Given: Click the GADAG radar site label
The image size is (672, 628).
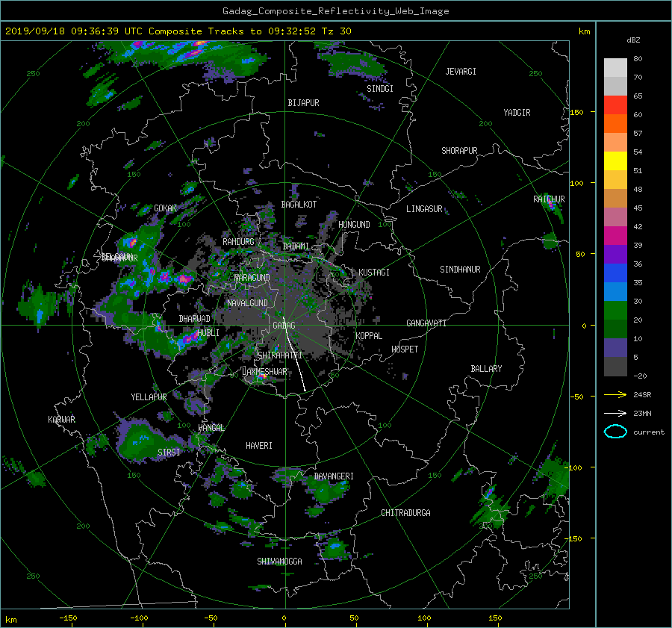Looking at the screenshot, I should [x=284, y=326].
